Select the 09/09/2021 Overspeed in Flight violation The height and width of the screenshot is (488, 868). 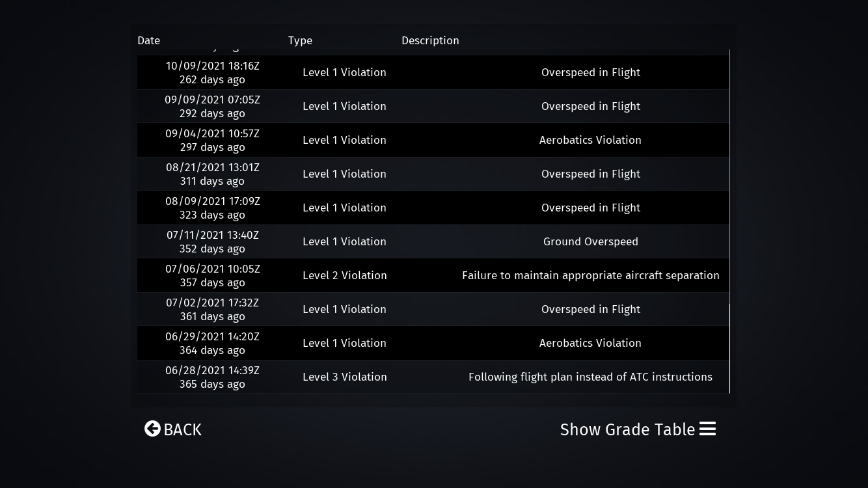tap(433, 106)
